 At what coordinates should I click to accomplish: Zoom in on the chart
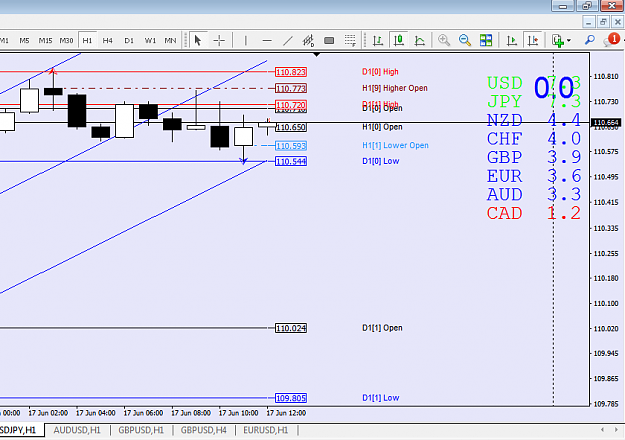(444, 40)
